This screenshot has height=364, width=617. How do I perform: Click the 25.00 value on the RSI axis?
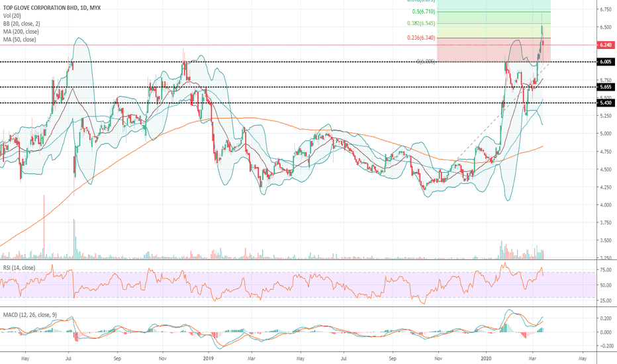point(606,300)
